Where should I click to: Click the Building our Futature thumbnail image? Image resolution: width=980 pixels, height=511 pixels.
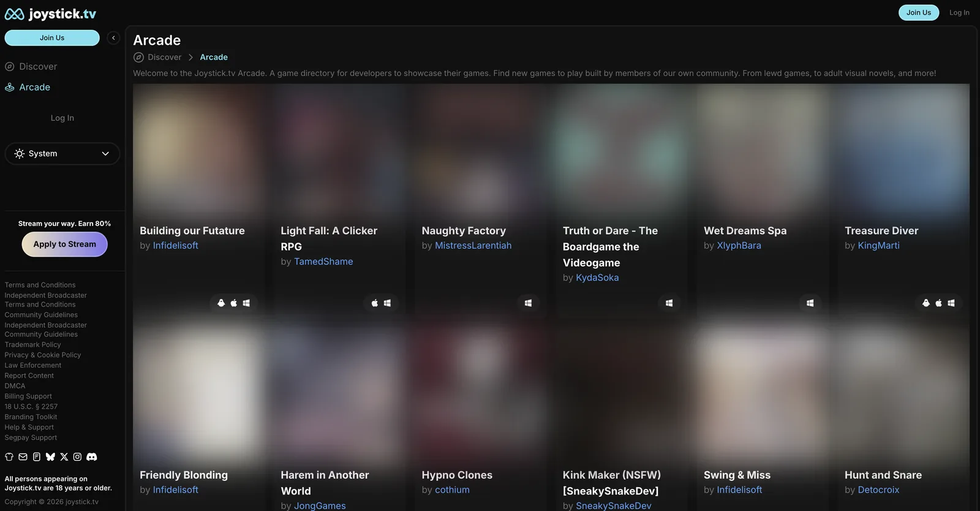199,150
